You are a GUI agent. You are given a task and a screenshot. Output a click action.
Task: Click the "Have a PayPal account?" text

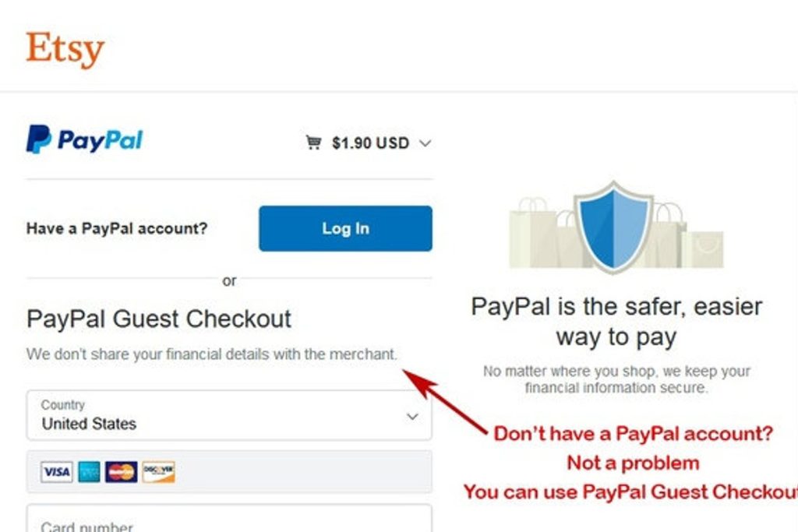(117, 228)
